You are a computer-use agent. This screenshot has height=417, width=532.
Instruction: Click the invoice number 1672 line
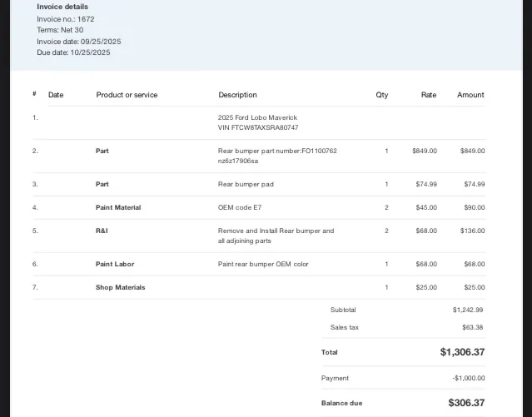(x=66, y=19)
